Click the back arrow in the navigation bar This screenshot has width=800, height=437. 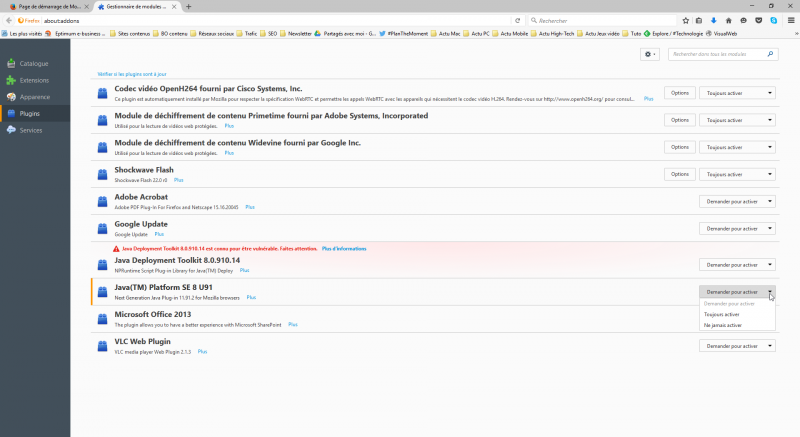(x=9, y=20)
